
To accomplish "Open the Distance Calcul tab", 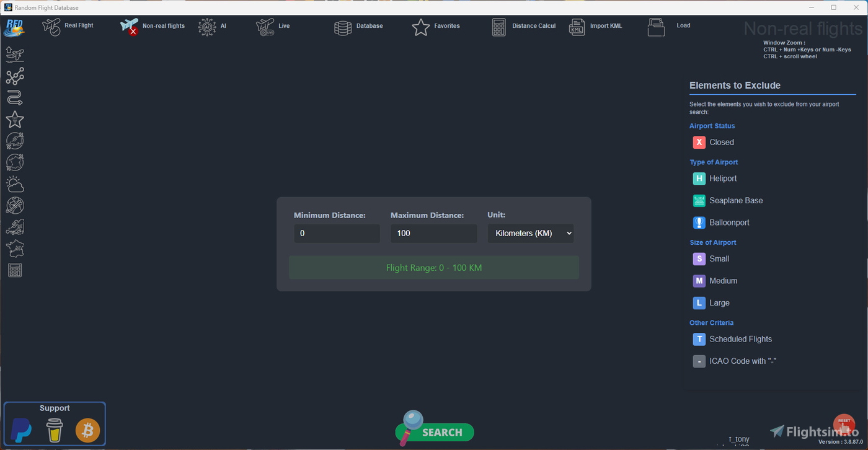I will 524,27.
